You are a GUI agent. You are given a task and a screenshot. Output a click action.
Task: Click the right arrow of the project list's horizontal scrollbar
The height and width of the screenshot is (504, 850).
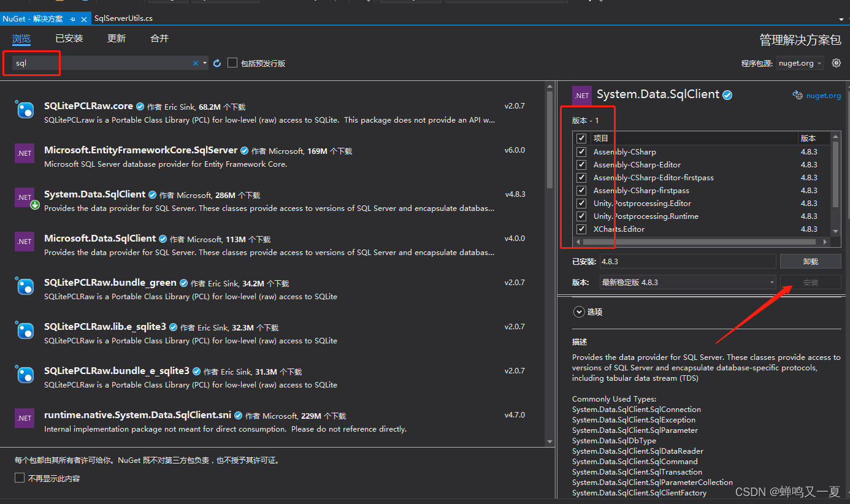(x=825, y=242)
